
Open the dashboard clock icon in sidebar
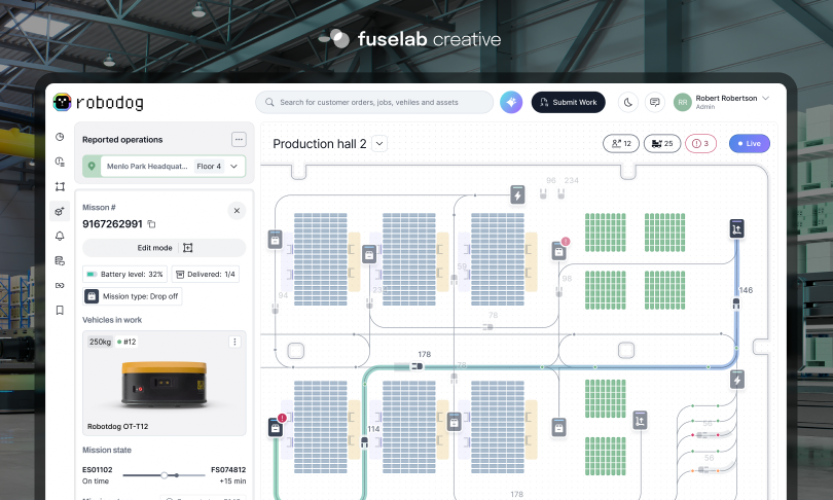pyautogui.click(x=60, y=137)
